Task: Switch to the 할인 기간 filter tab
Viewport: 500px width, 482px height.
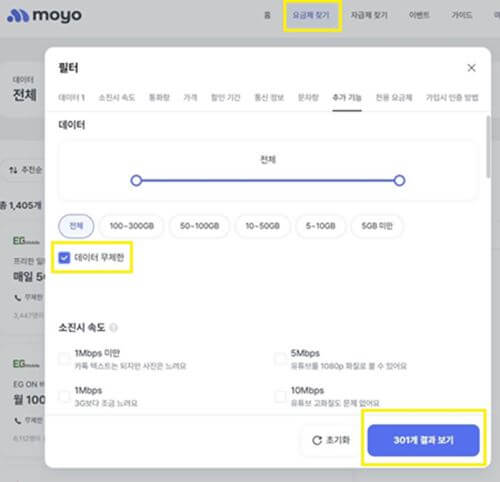Action: click(225, 98)
